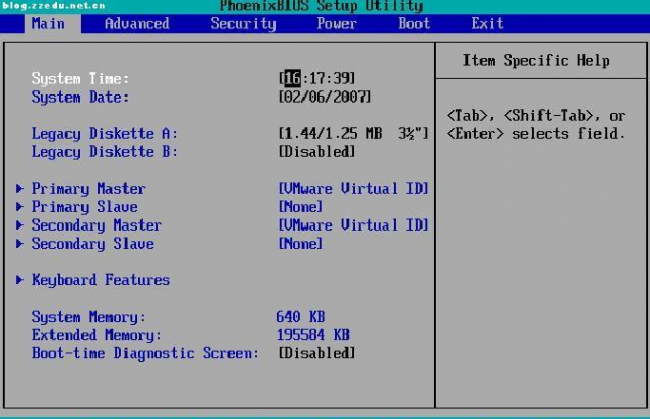
Task: Click the System Date label
Action: point(80,97)
